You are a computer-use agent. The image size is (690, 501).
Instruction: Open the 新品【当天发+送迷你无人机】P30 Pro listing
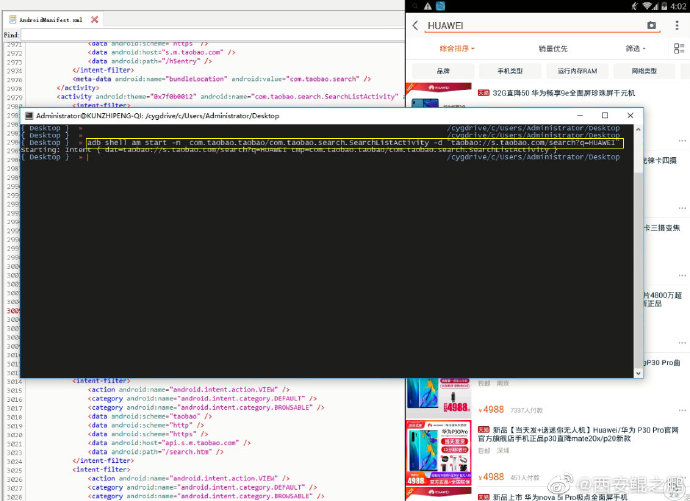(x=579, y=434)
